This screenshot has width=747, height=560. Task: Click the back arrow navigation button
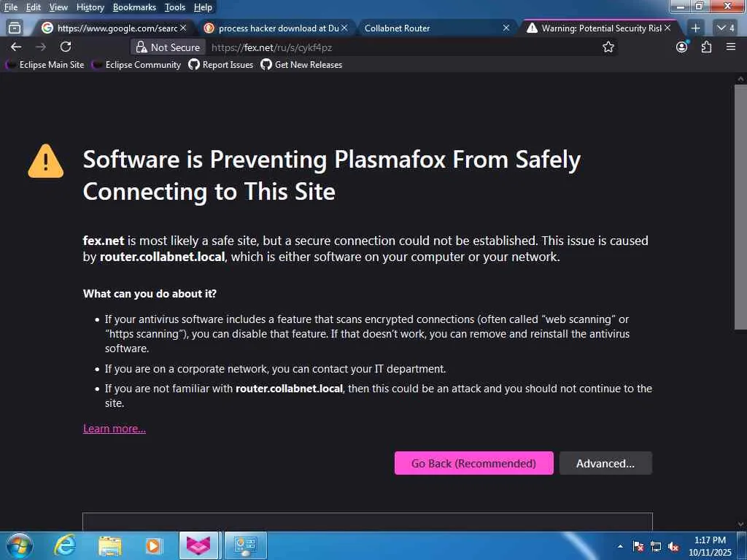(16, 47)
